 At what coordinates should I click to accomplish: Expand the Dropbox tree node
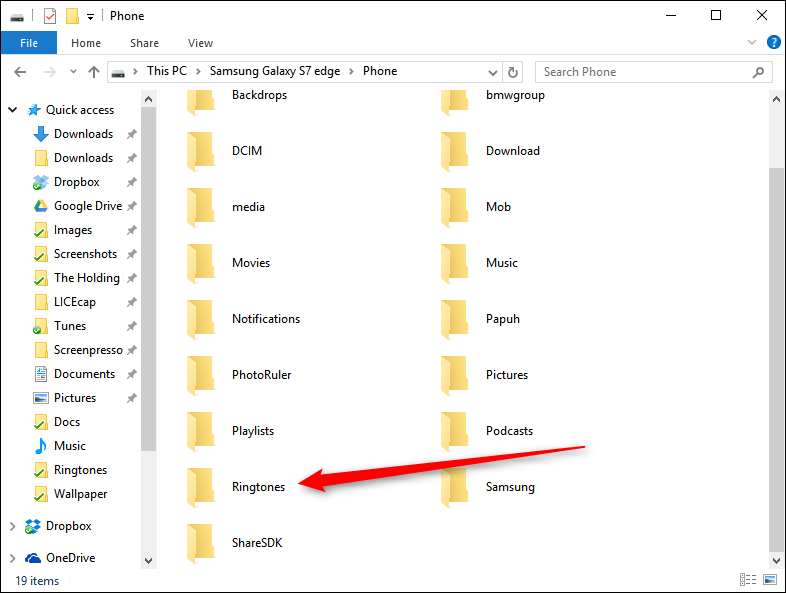13,526
